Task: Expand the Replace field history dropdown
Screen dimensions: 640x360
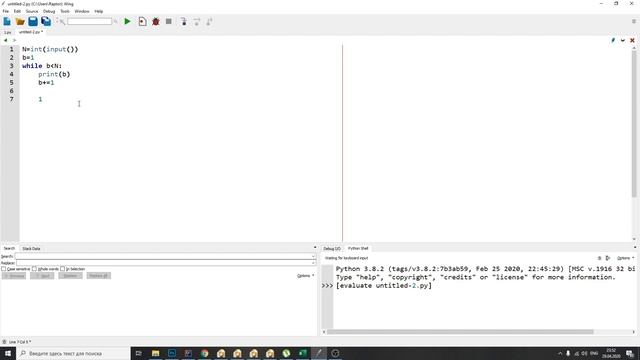Action: (313, 263)
